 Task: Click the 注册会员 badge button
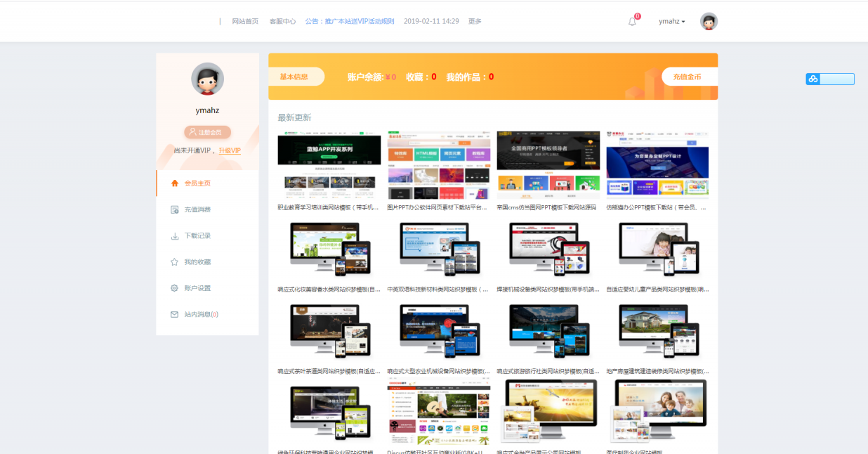point(207,132)
